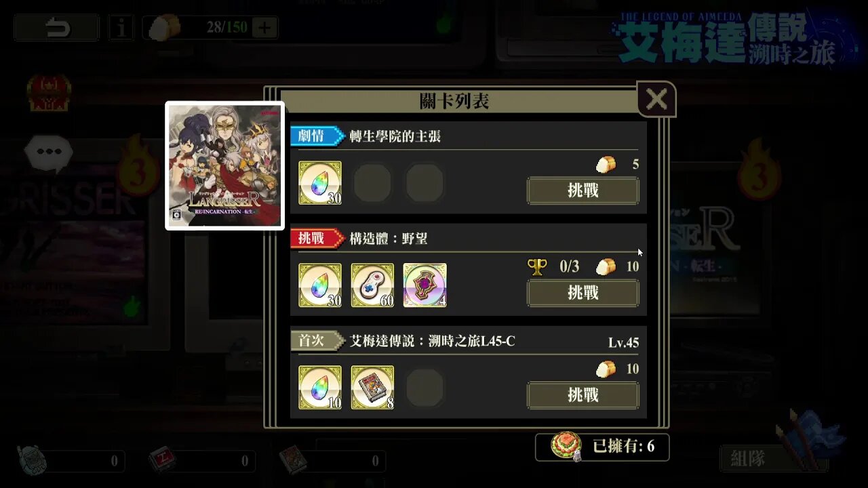868x488 pixels.
Task: Close the 關卡列表 dialog
Action: click(656, 100)
